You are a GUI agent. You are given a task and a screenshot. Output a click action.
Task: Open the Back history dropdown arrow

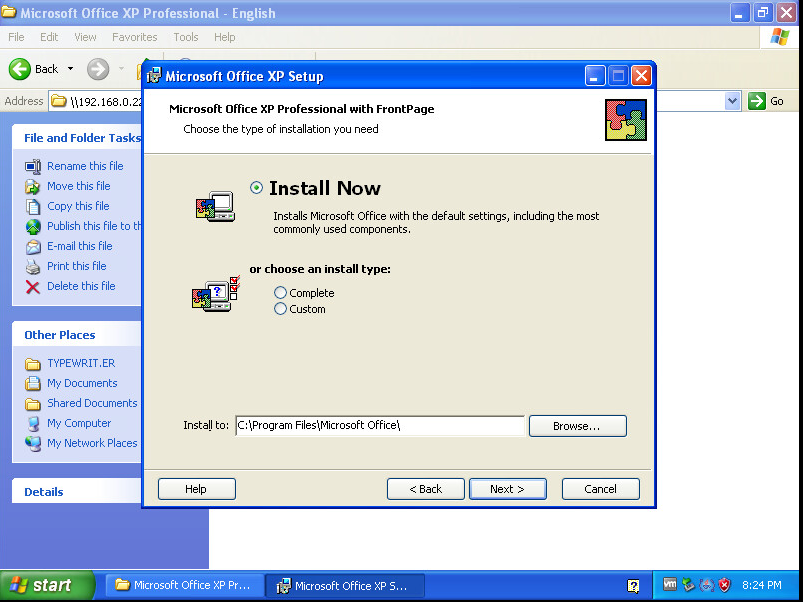[x=70, y=69]
